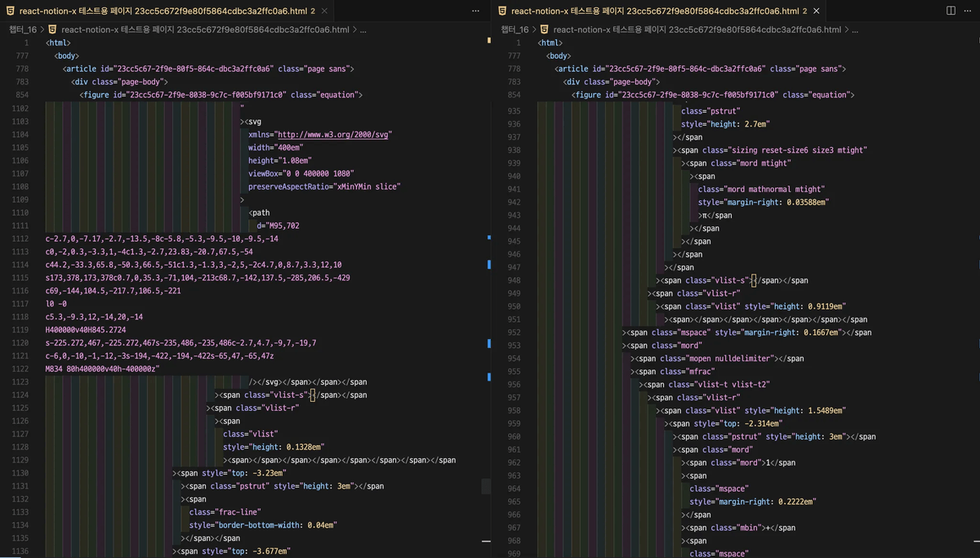Click the HTML5 file icon in the right editor tab
The width and height of the screenshot is (980, 558).
coord(501,11)
